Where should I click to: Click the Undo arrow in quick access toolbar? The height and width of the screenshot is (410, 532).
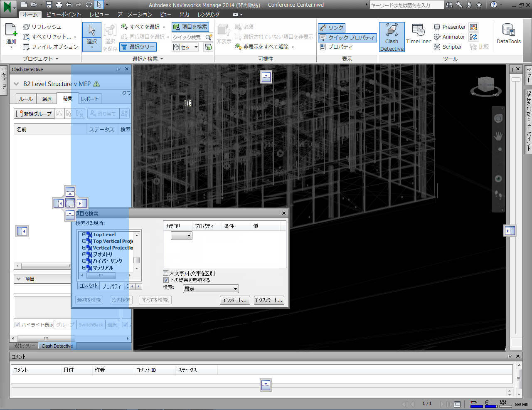click(x=69, y=5)
